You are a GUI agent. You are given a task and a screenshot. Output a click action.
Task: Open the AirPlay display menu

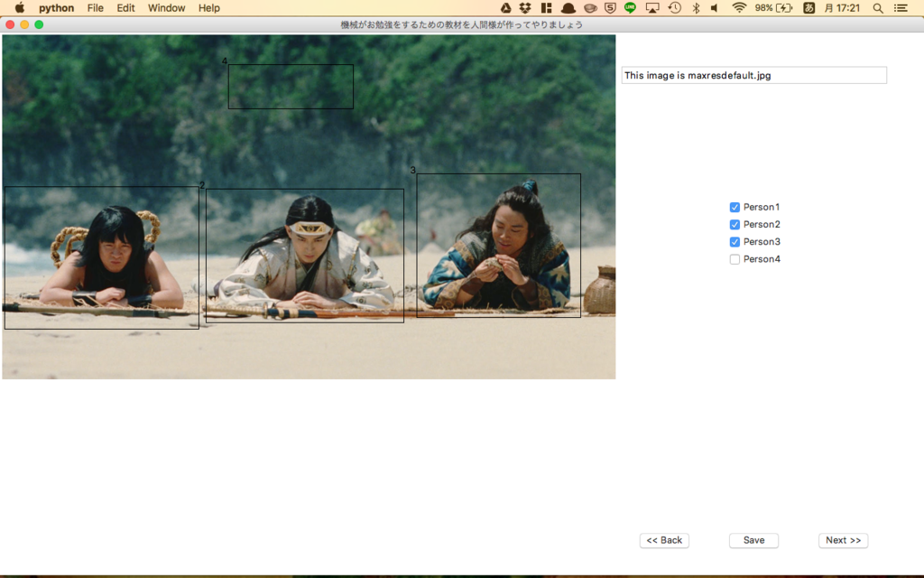652,7
